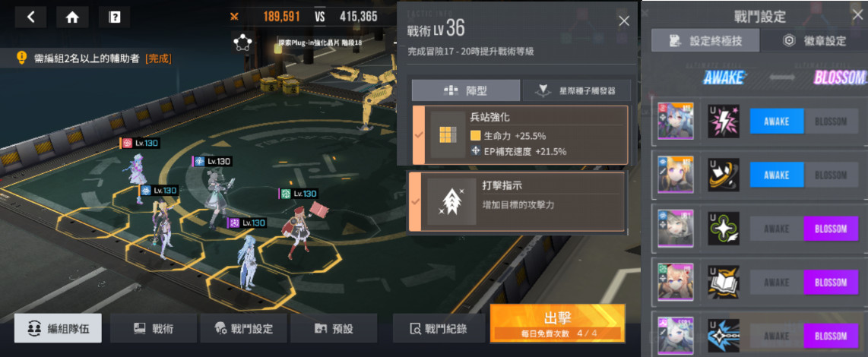Open the 徽章設定 tab
868x357 pixels.
[814, 41]
